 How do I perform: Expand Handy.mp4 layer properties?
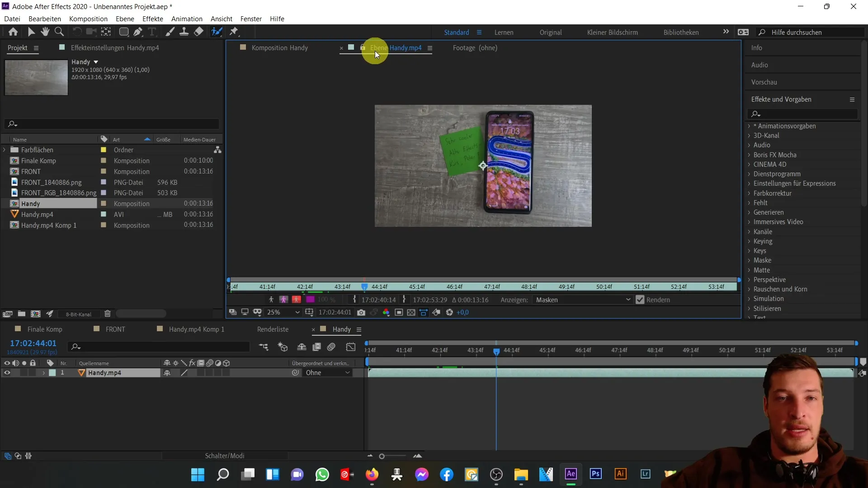44,373
